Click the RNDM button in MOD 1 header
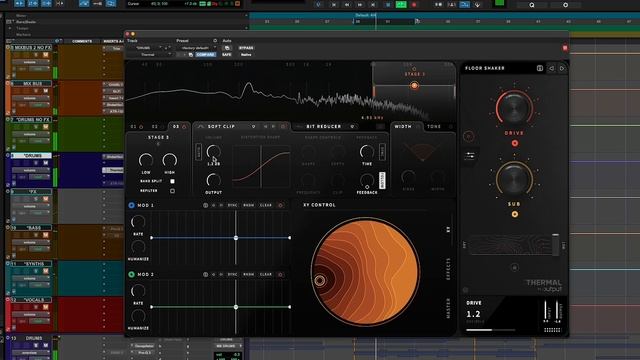640x360 pixels. click(249, 205)
